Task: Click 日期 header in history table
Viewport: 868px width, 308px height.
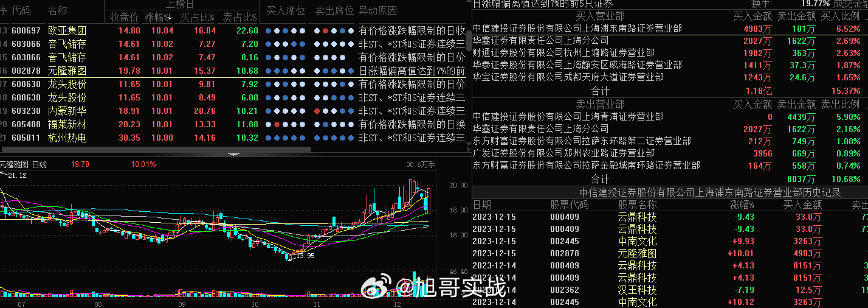Action: pos(482,205)
